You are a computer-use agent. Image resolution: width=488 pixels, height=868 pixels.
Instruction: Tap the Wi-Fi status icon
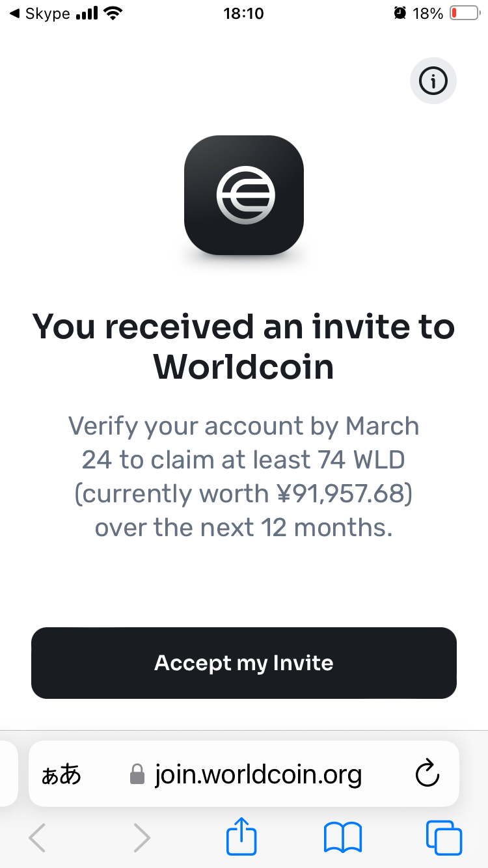(x=114, y=13)
